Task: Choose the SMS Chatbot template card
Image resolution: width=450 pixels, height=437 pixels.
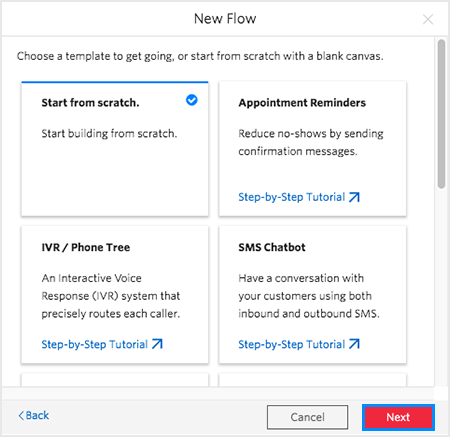Action: 313,295
